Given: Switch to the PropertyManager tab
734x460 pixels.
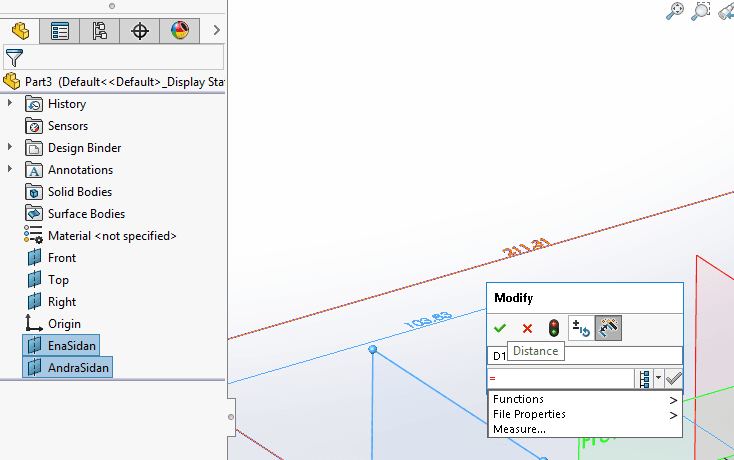Looking at the screenshot, I should 60,31.
